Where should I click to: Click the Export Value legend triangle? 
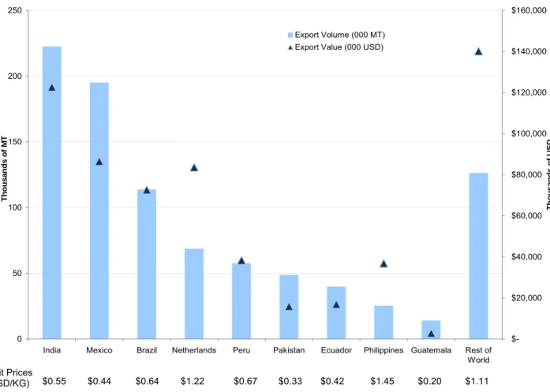[290, 47]
